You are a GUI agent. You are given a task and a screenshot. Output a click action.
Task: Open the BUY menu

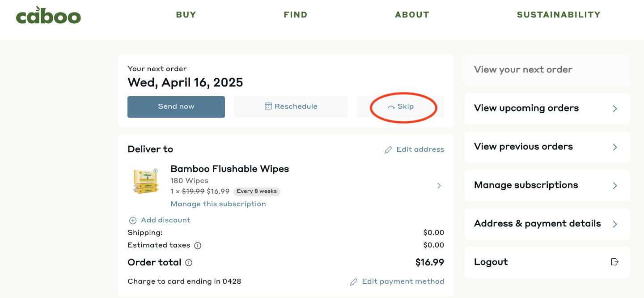[x=186, y=15]
